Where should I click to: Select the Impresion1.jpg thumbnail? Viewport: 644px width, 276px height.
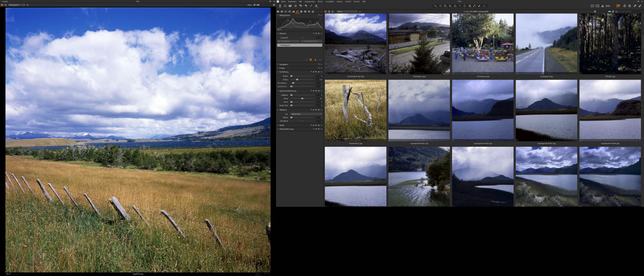[355, 110]
